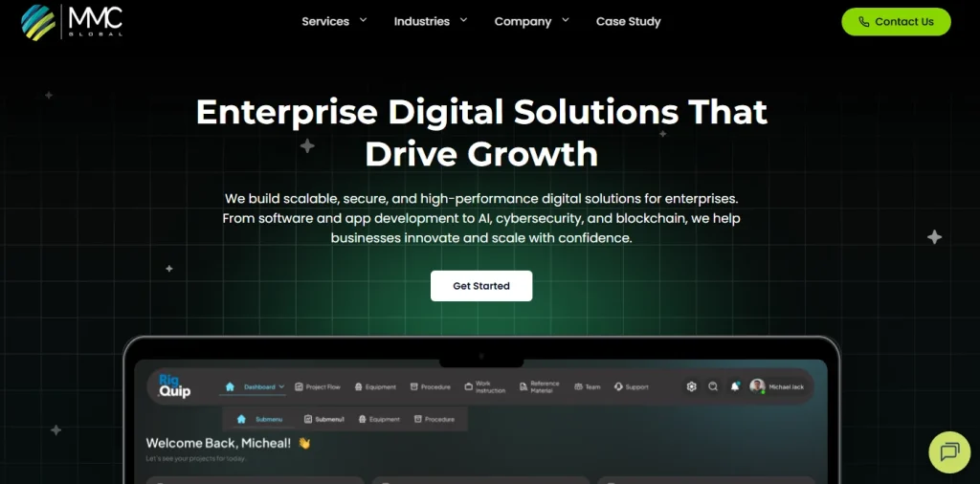Select Support in mockup navigation
Viewport: 980px width, 484px height.
click(632, 386)
